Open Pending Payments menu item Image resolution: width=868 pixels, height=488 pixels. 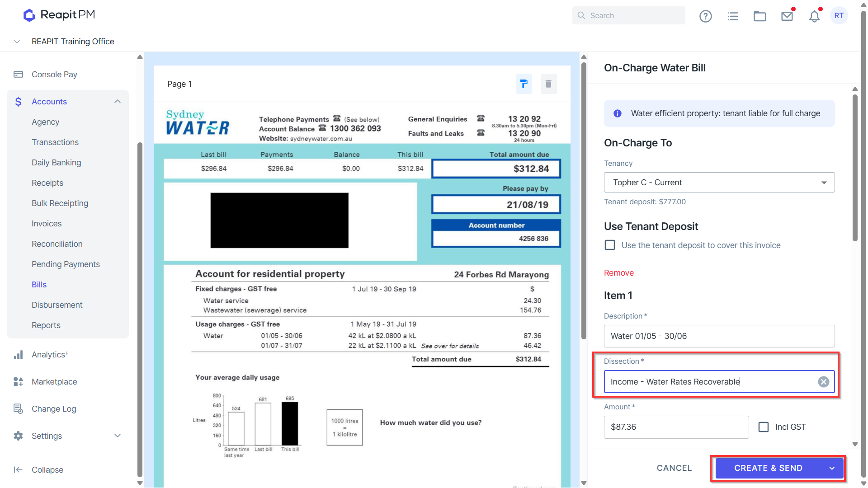coord(66,264)
